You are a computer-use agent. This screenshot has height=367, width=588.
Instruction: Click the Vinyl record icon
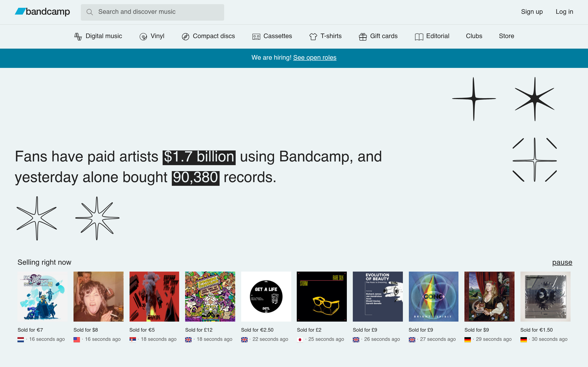pos(143,37)
